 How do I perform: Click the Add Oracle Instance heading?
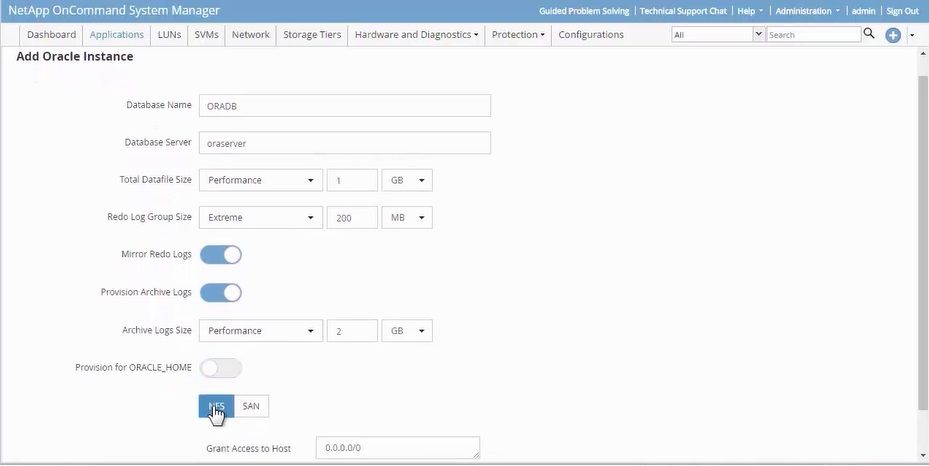point(75,57)
